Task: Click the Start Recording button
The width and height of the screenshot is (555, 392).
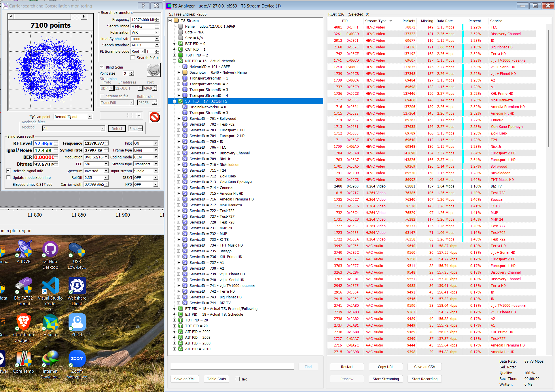Action: point(425,379)
